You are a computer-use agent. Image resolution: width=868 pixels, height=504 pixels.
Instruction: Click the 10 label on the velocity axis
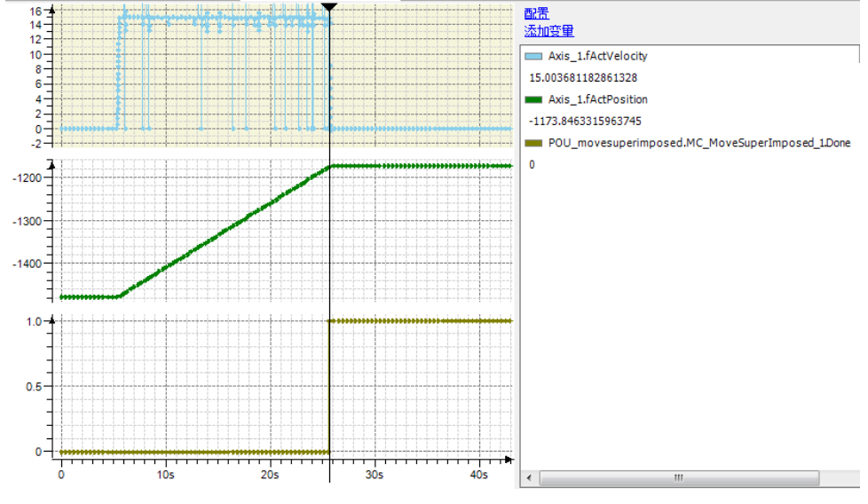(x=36, y=55)
